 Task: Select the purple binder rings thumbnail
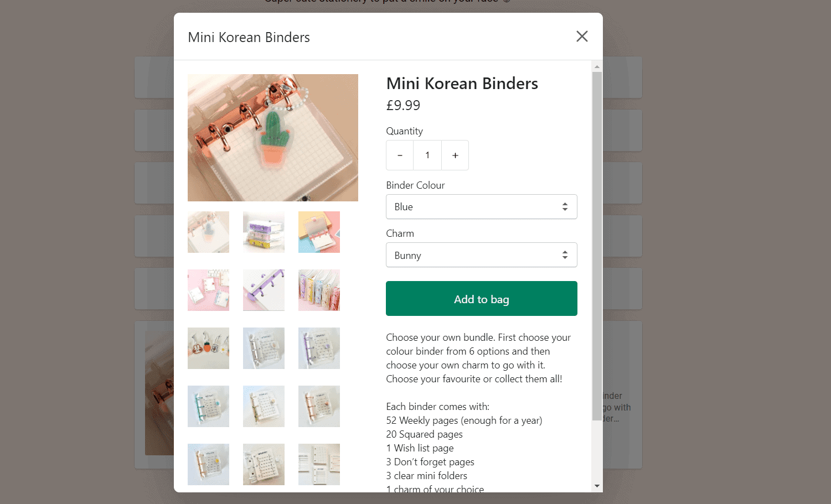[264, 290]
